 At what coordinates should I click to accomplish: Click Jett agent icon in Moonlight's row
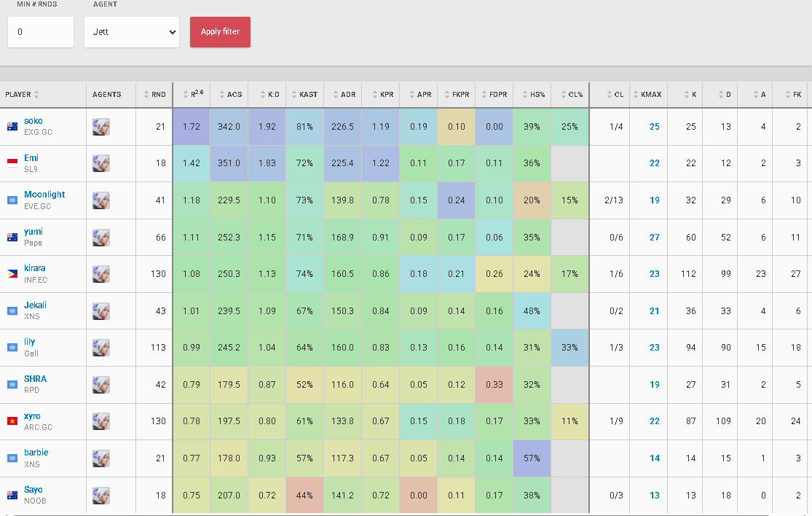tap(101, 200)
